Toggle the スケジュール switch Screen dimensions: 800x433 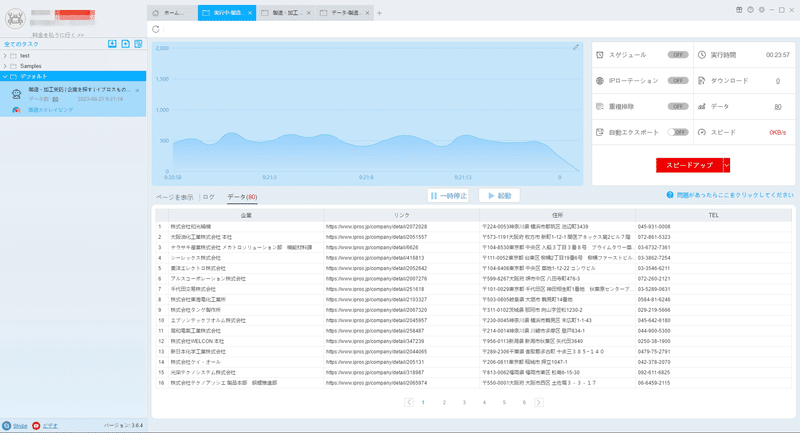click(x=678, y=55)
